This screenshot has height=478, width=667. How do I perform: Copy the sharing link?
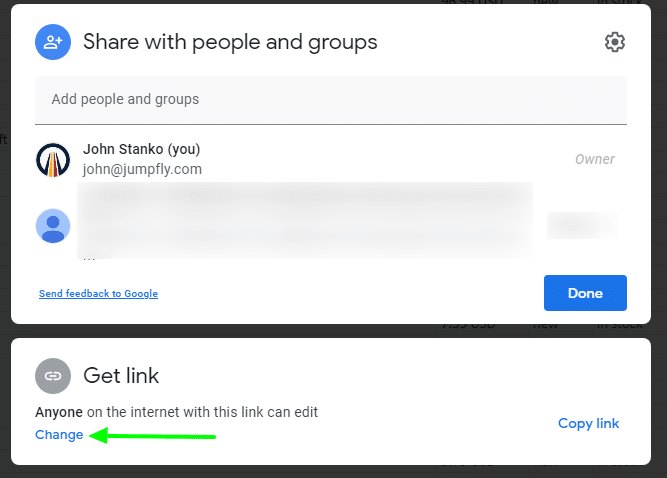[x=588, y=423]
